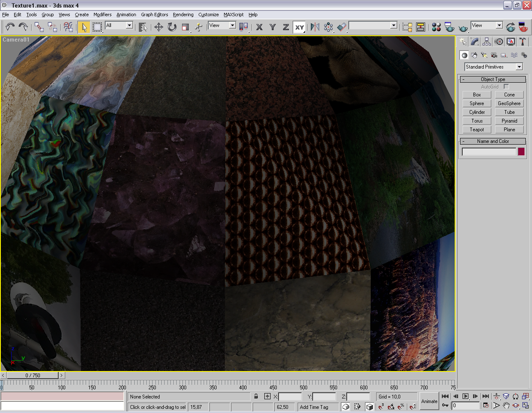Click the Select by Name icon
This screenshot has width=532, height=413.
(x=143, y=27)
